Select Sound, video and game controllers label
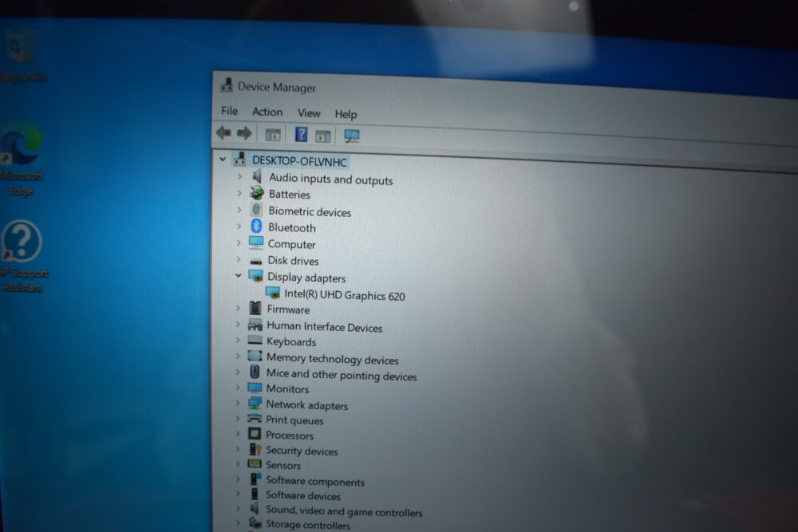The height and width of the screenshot is (532, 798). point(344,511)
